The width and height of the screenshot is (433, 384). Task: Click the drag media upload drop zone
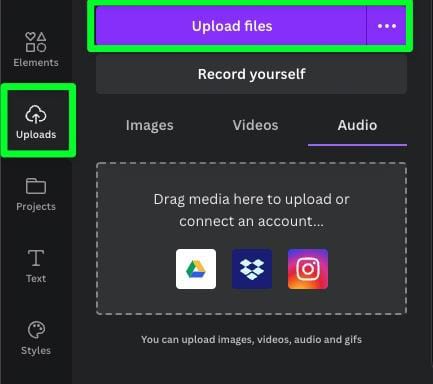[251, 238]
